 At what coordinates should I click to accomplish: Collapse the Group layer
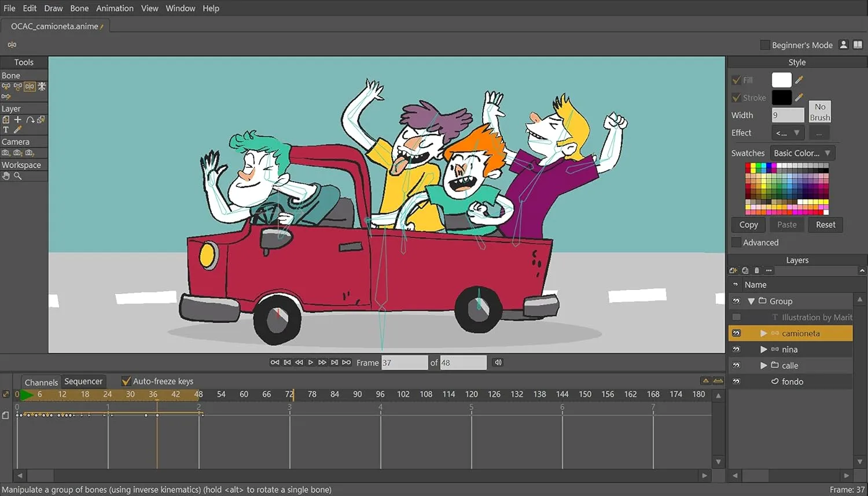tap(751, 301)
